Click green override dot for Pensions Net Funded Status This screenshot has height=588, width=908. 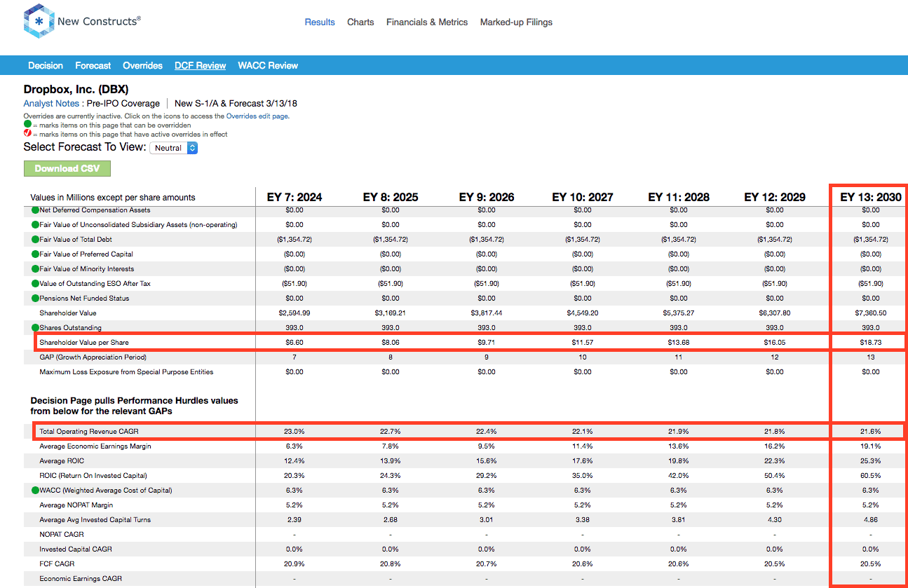(x=35, y=299)
